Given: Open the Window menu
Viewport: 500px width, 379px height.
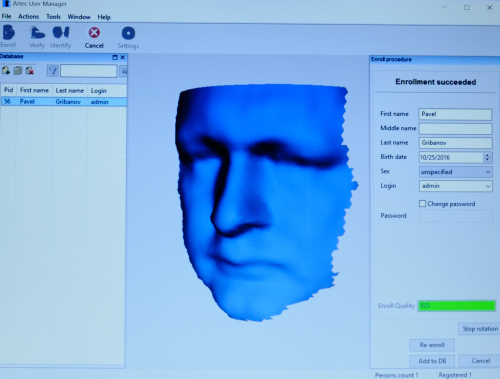Looking at the screenshot, I should point(79,17).
